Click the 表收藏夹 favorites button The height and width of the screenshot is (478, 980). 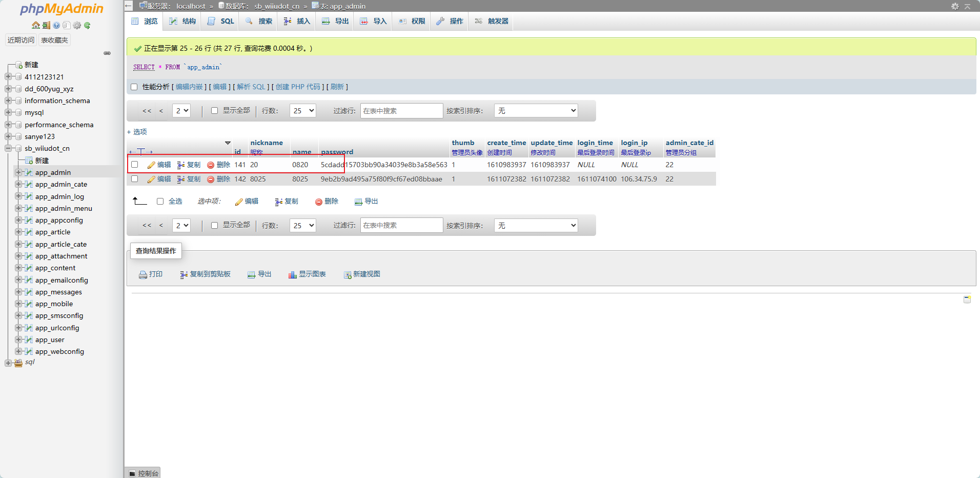pyautogui.click(x=54, y=40)
